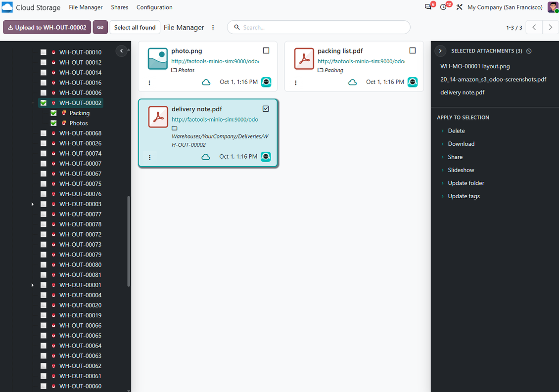The height and width of the screenshot is (392, 559).
Task: Collapse the selected attachments panel chevron
Action: click(440, 51)
